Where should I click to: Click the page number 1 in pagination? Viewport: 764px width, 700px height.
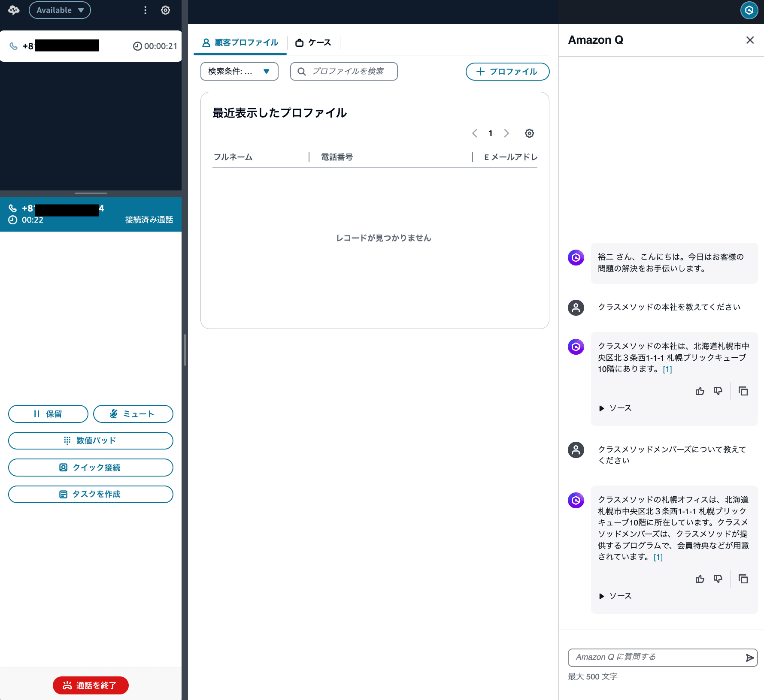tap(491, 133)
